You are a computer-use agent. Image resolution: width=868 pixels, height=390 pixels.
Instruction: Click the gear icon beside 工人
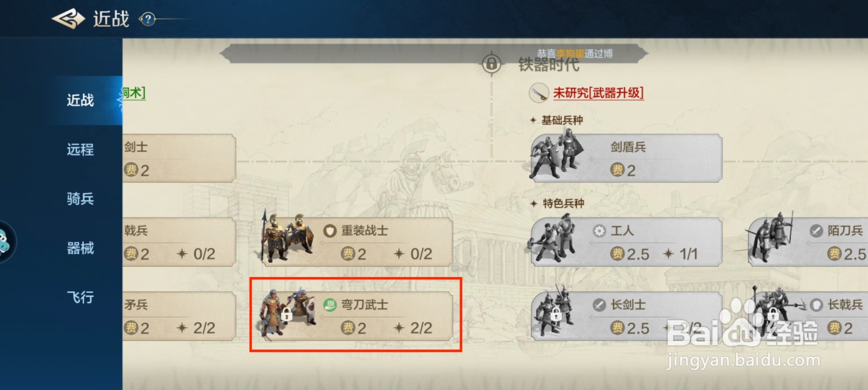[599, 231]
